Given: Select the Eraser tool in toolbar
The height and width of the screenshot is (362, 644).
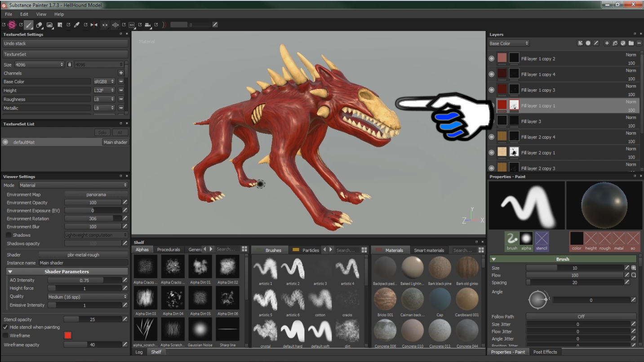Looking at the screenshot, I should [x=40, y=25].
